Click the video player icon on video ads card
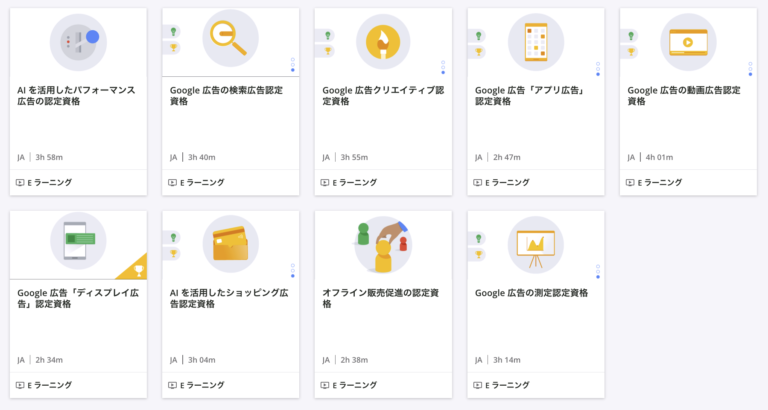Viewport: 768px width, 410px height. pyautogui.click(x=688, y=41)
